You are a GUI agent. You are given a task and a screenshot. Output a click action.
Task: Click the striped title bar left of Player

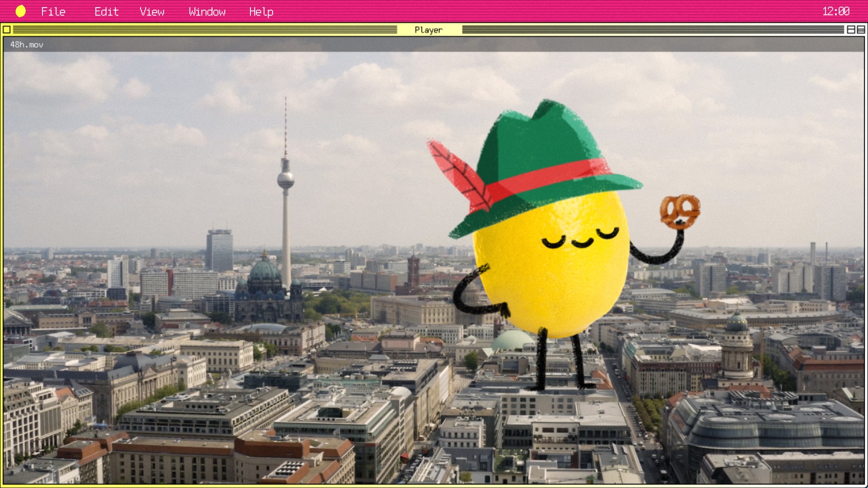[x=203, y=30]
